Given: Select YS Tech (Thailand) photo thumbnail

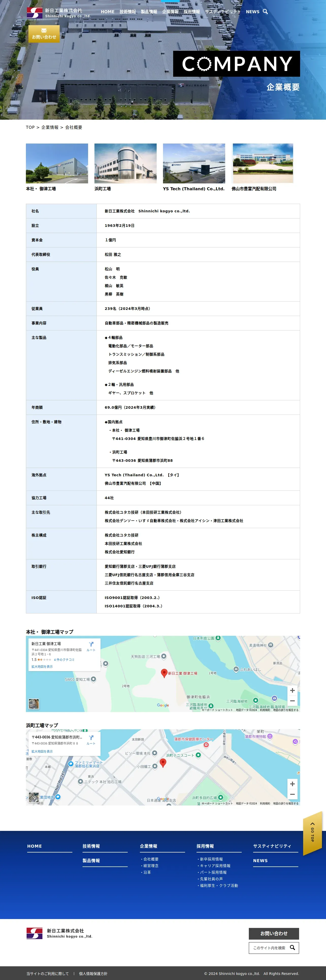Looking at the screenshot, I should tap(194, 163).
